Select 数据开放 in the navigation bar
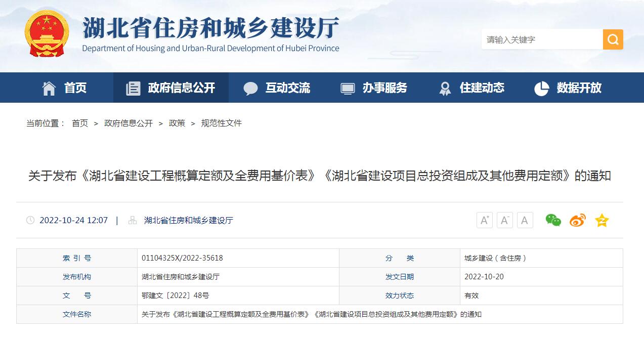 coord(568,88)
